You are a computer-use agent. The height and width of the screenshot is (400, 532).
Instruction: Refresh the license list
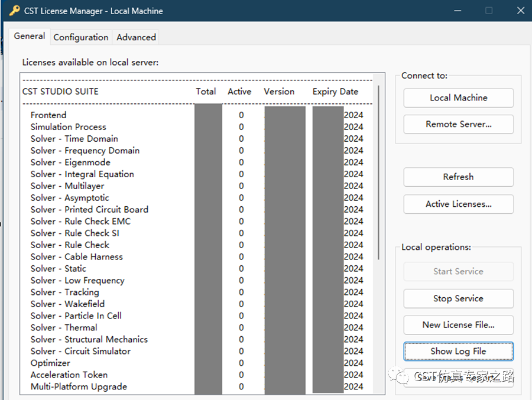[x=458, y=177]
